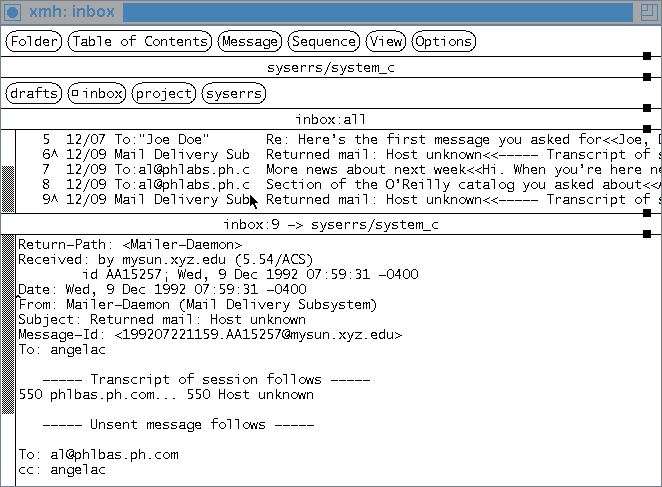Select the drafts folder button
The image size is (662, 487).
(34, 93)
